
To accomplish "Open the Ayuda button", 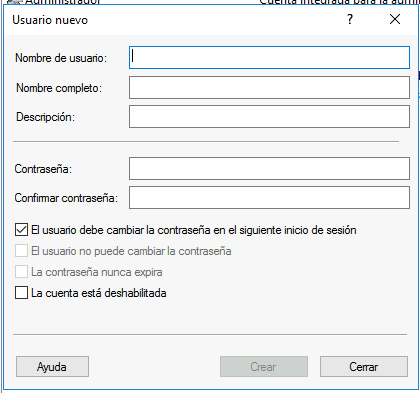I will [x=52, y=367].
